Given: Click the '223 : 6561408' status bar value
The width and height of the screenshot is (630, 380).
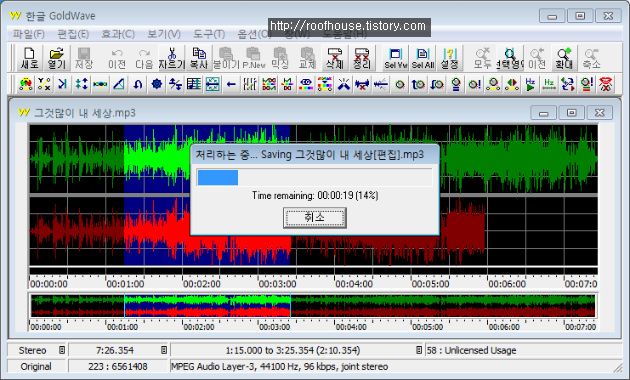Looking at the screenshot, I should pos(118,366).
